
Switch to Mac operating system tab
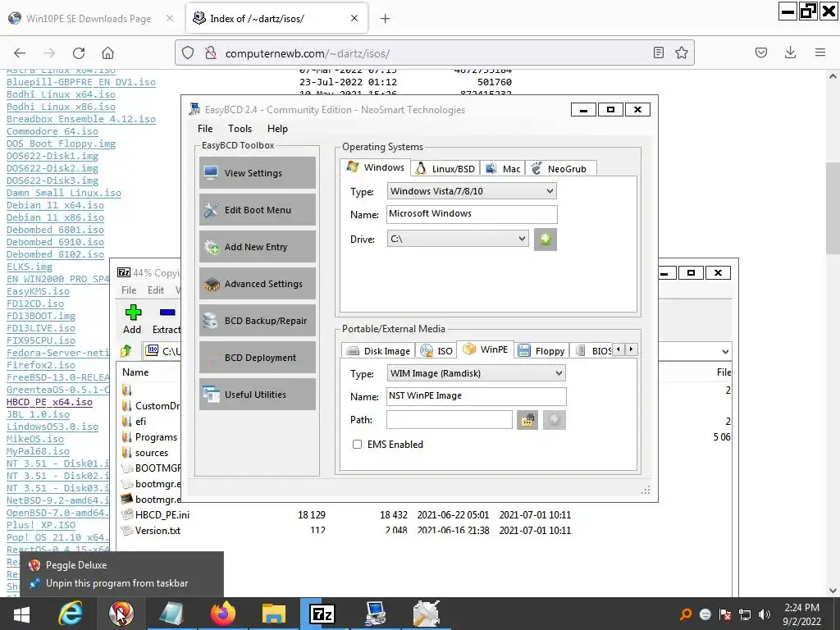pos(503,168)
